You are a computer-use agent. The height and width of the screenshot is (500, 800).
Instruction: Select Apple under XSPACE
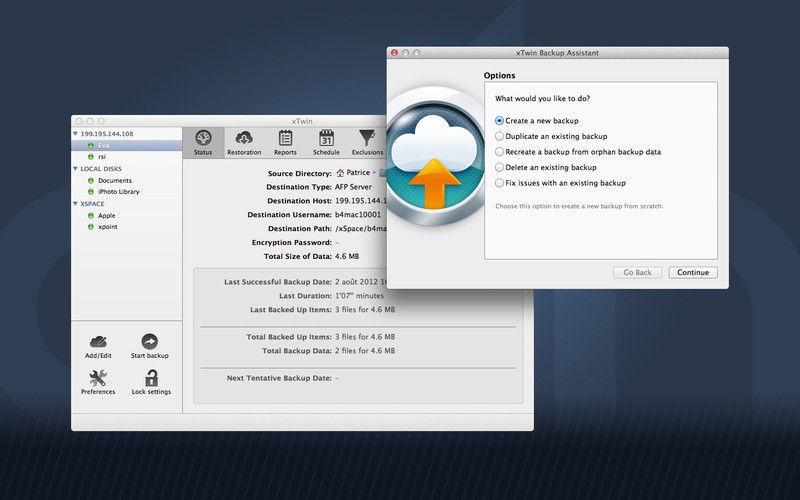(x=127, y=216)
